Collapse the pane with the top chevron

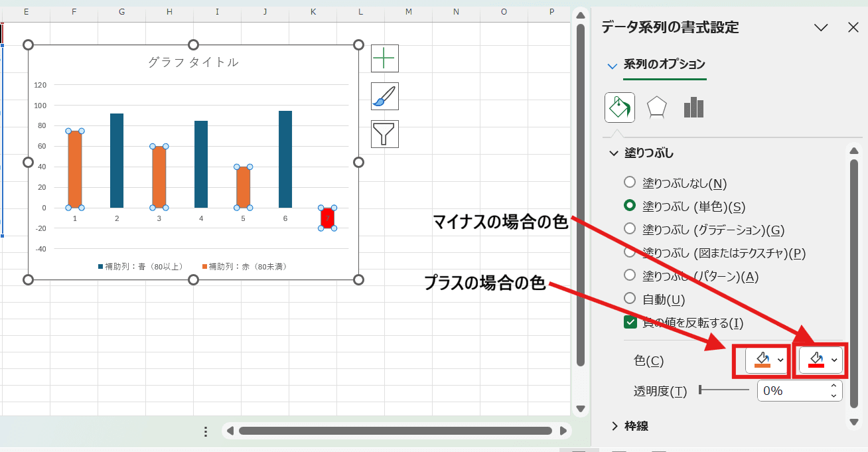click(x=821, y=27)
